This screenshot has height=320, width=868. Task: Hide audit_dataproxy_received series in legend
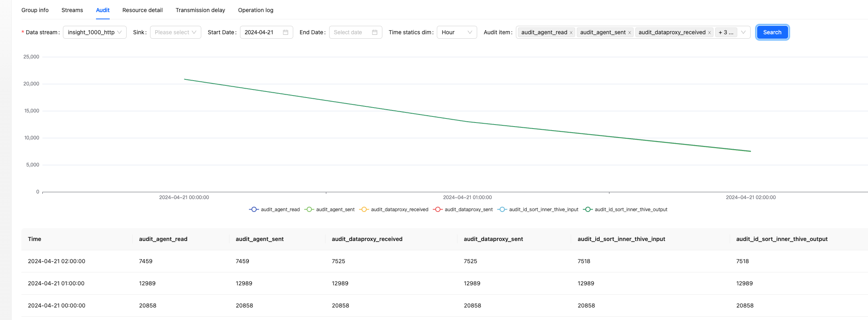point(394,210)
